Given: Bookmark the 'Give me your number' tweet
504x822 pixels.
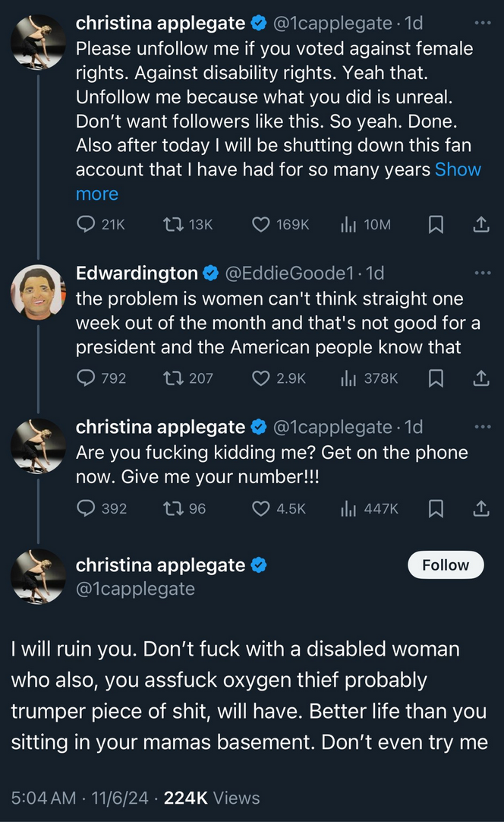Looking at the screenshot, I should coord(436,508).
